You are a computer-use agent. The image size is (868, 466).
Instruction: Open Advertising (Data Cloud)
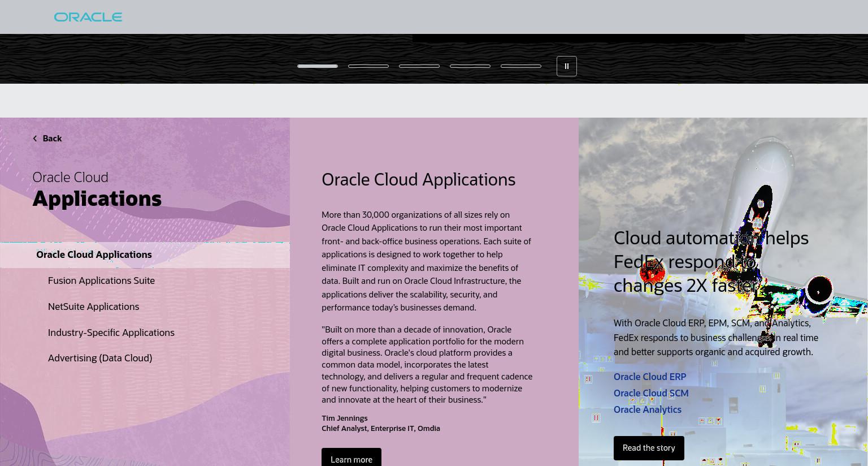[100, 358]
